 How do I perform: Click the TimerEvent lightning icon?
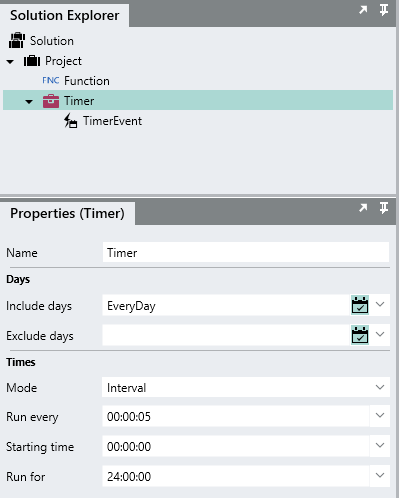click(71, 121)
